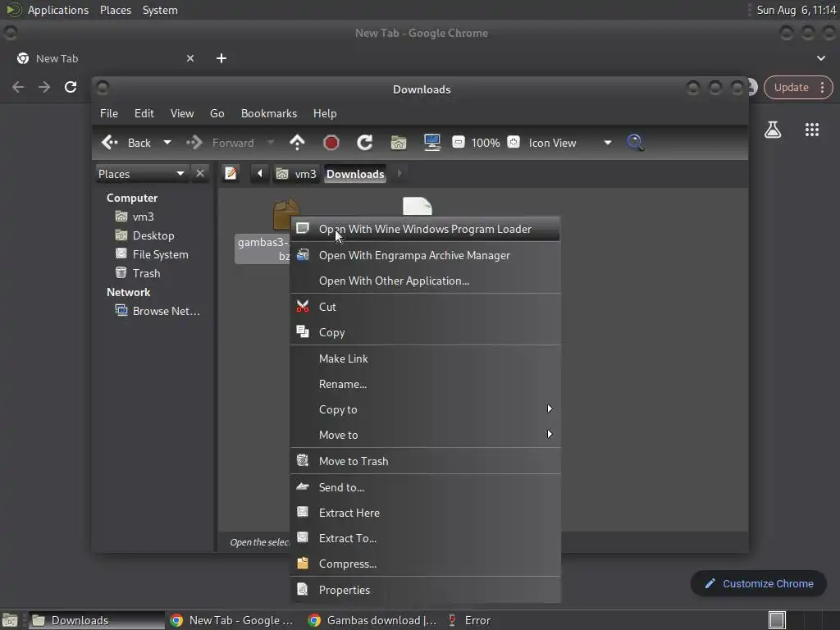The image size is (840, 630).
Task: Click the Back arrow icon in Downloads toolbar
Action: click(x=110, y=143)
